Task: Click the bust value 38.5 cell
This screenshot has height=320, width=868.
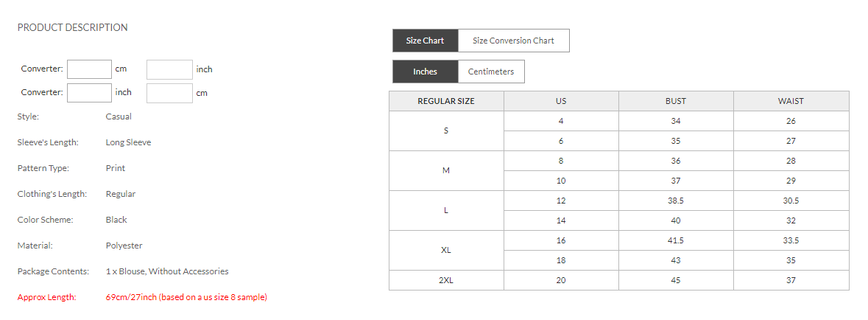Action: [x=675, y=201]
